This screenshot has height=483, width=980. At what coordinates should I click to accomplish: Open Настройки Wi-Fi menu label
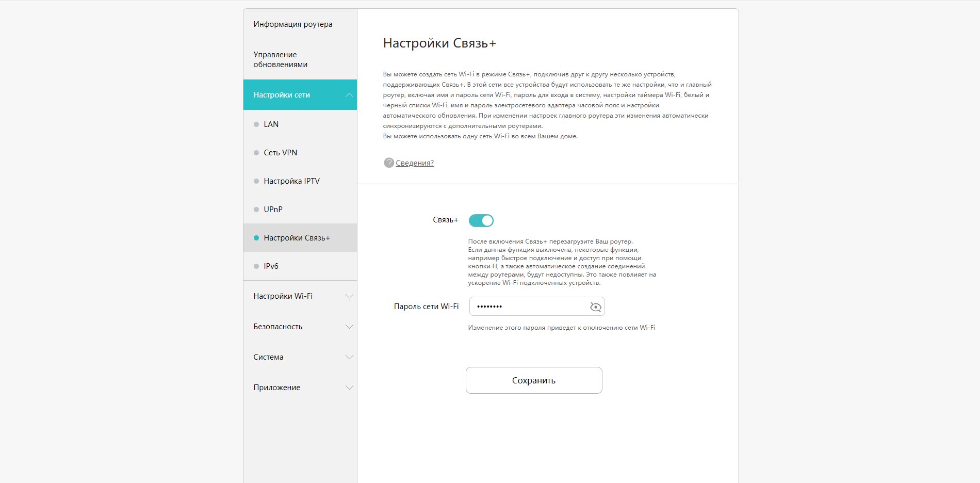(283, 296)
